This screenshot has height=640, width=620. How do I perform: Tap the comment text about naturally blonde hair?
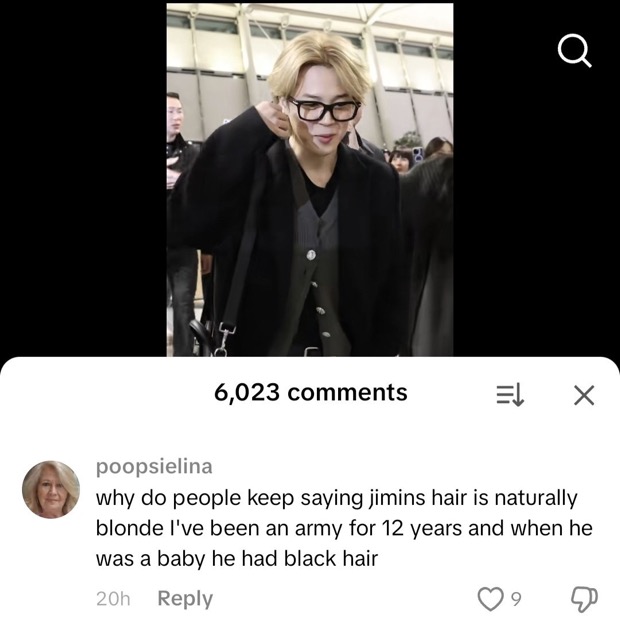click(x=344, y=528)
